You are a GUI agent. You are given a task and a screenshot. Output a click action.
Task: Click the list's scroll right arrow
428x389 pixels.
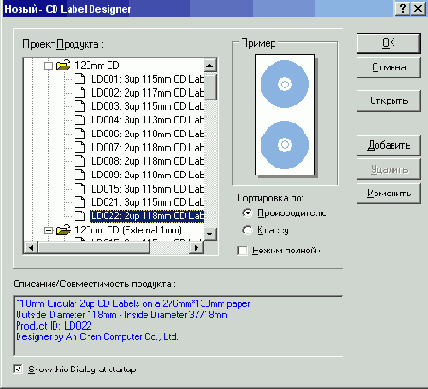(x=197, y=248)
